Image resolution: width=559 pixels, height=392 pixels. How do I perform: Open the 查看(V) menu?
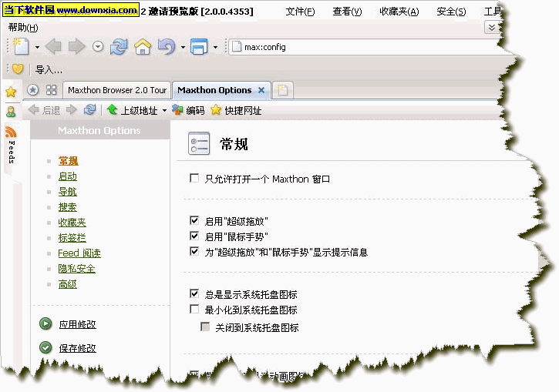347,12
